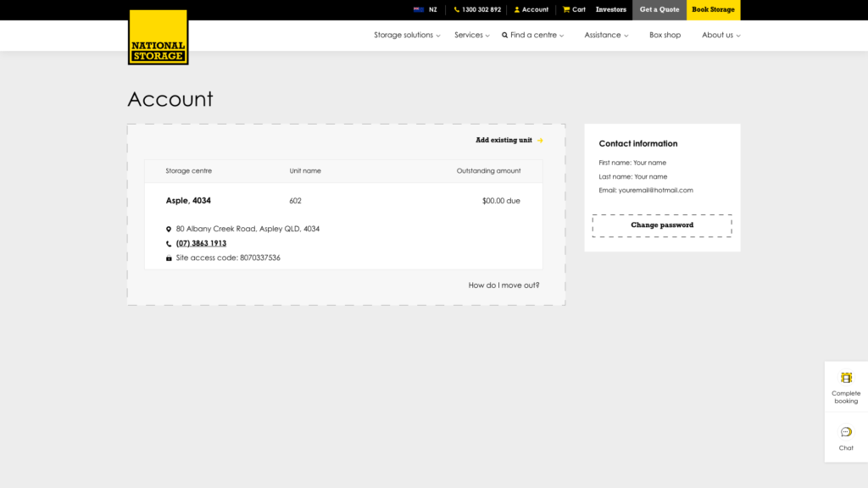Screen dimensions: 868x488
Task: Click the Change password button
Action: click(662, 225)
